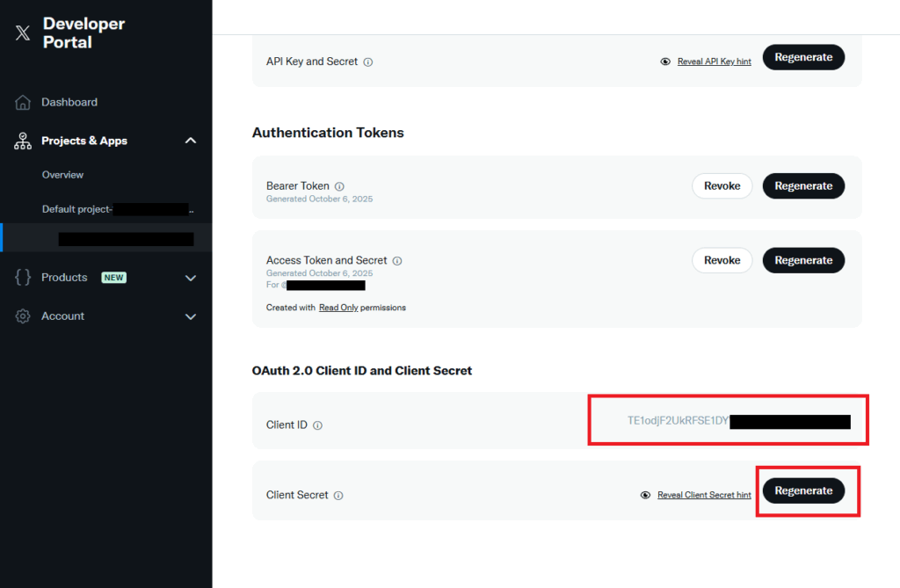Viewport: 900px width, 588px height.
Task: Click info icon beside Client Secret
Action: click(x=338, y=496)
